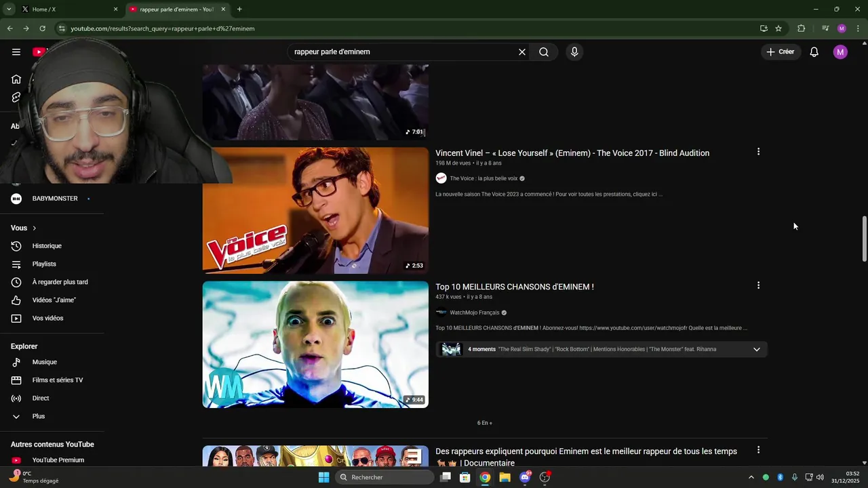Click the 6 En + label
Image resolution: width=868 pixels, height=488 pixels.
click(485, 423)
